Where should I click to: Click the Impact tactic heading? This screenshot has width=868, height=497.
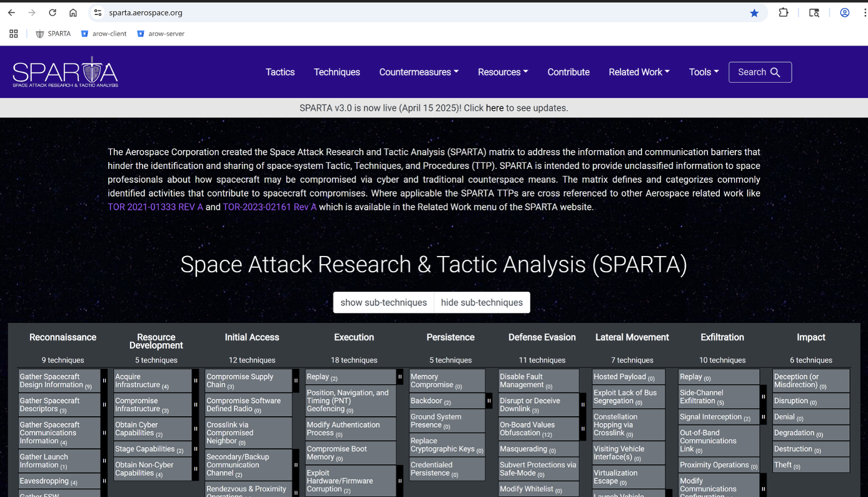(811, 337)
